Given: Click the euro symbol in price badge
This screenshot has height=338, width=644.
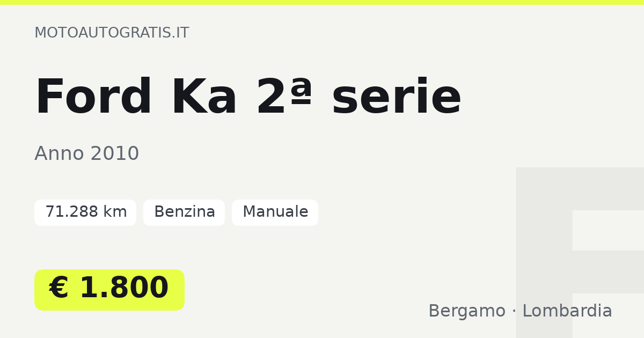Looking at the screenshot, I should click(x=59, y=289).
